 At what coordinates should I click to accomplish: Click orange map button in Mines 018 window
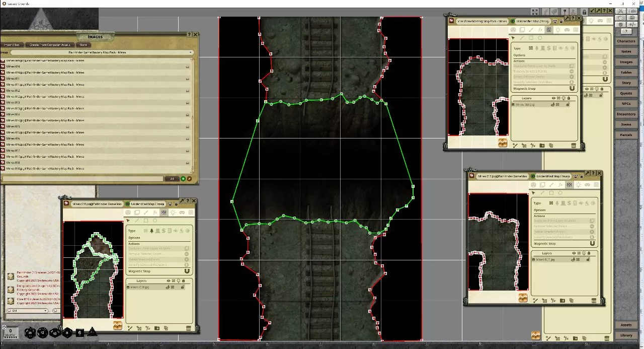pos(118,325)
